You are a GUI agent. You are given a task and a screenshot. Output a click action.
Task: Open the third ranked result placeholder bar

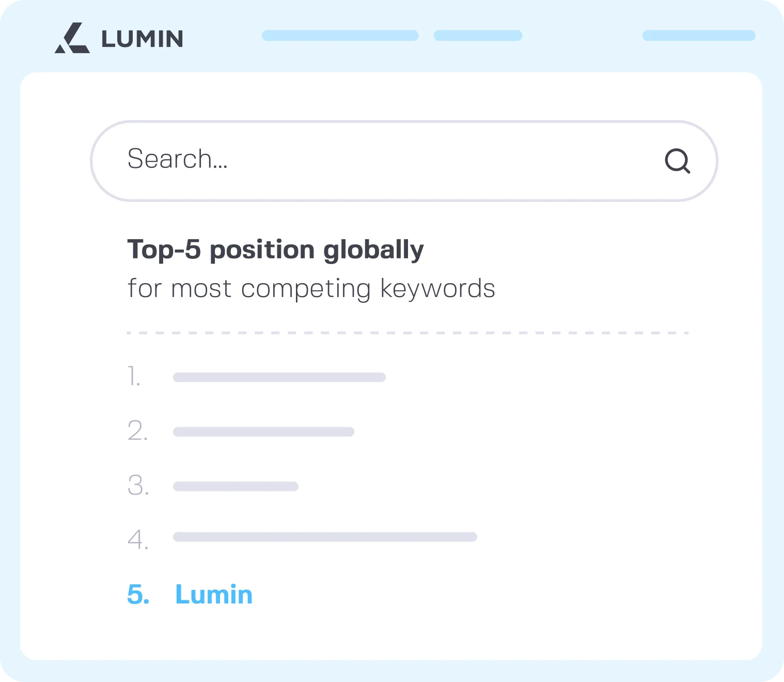236,486
